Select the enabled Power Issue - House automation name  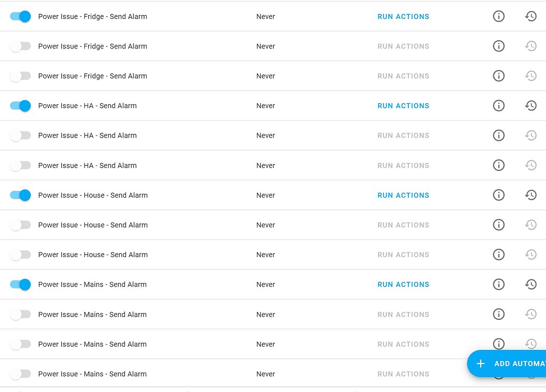[x=93, y=195]
